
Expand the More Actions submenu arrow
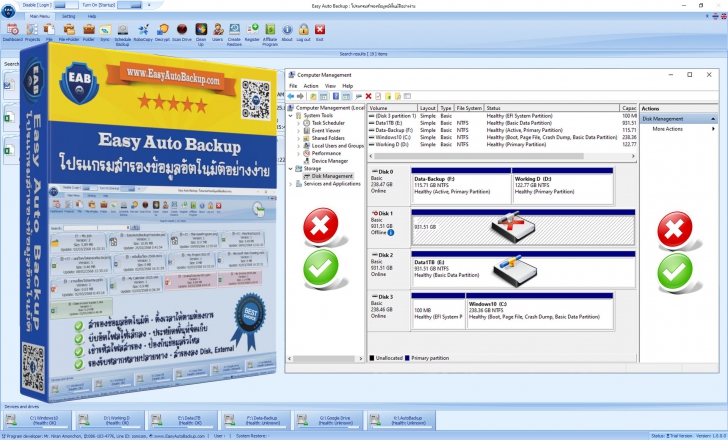click(713, 129)
